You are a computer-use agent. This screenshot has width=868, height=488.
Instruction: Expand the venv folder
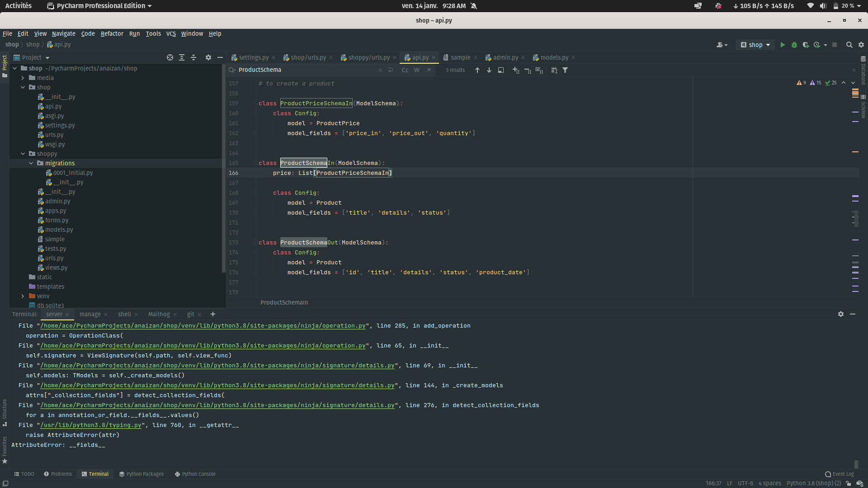pos(22,296)
